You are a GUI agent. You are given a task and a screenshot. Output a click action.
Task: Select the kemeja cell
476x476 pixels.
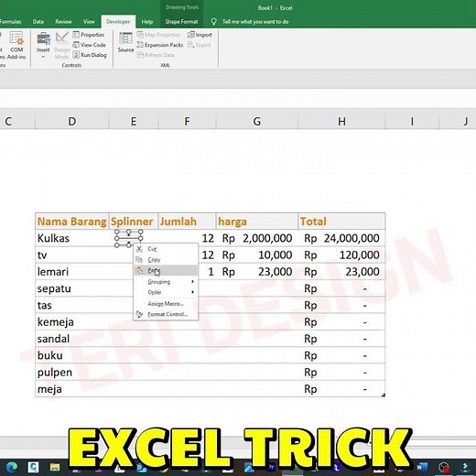pos(72,322)
